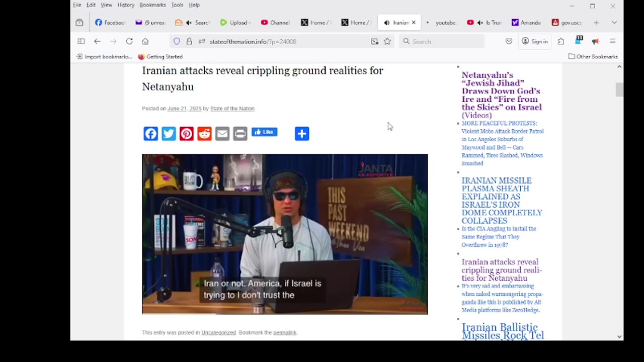Open the File menu
Screen dimensions: 644x362
point(77,5)
